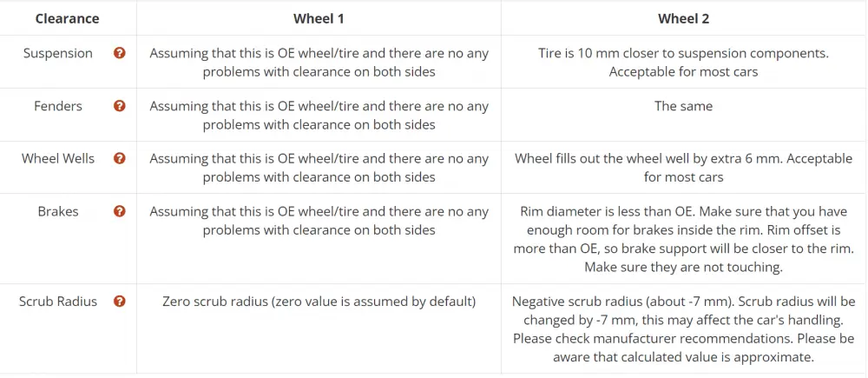The height and width of the screenshot is (378, 868).
Task: Click the "Rim diameter is less than OE" cell
Action: 683,239
